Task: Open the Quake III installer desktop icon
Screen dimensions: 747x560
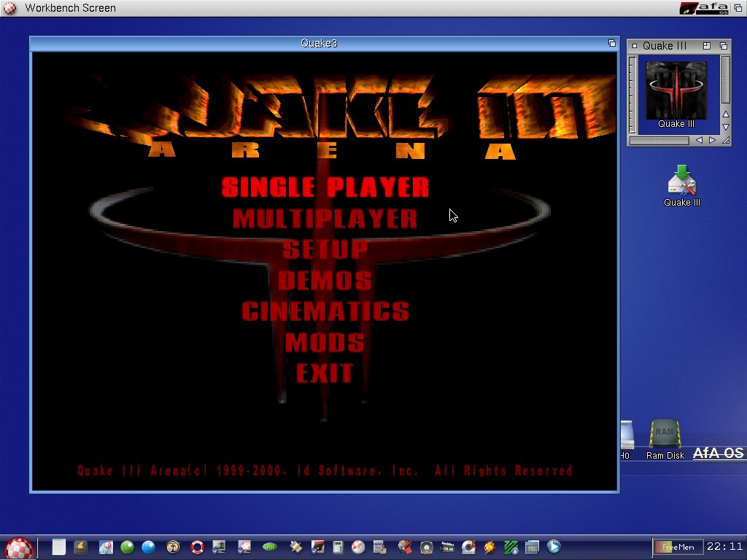Action: pyautogui.click(x=681, y=182)
